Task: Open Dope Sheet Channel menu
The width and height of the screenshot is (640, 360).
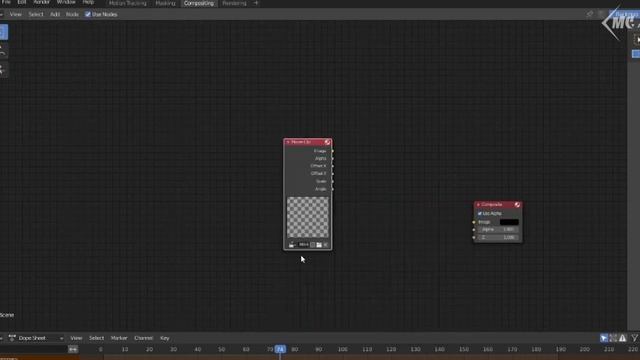Action: pyautogui.click(x=143, y=338)
